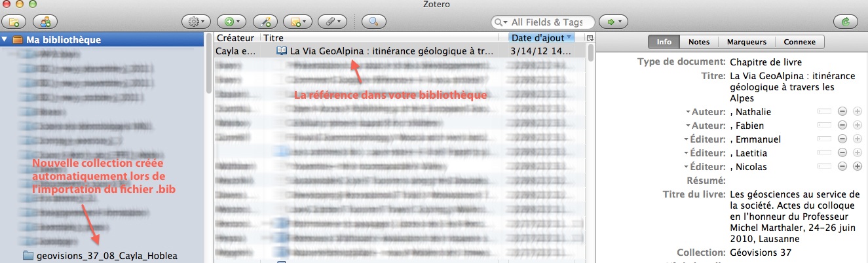Toggle single-field name mode for Fabien
Screen dimensions: 868x263
(824, 126)
